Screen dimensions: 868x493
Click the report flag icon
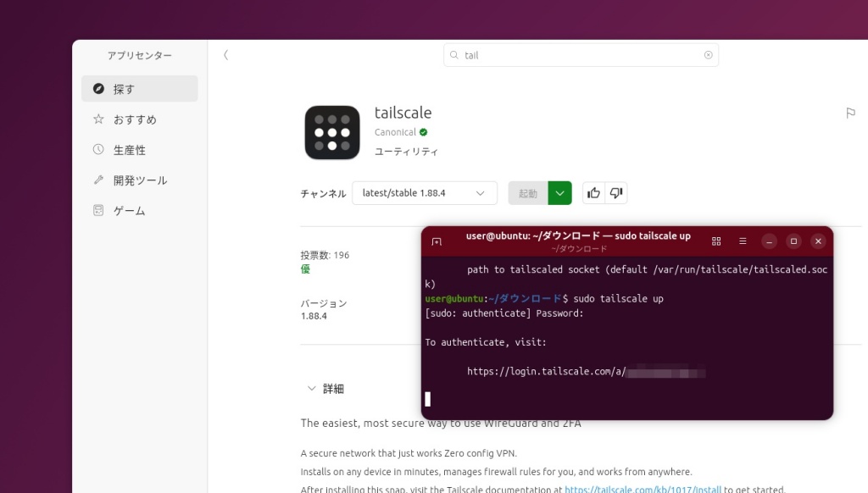tap(850, 113)
